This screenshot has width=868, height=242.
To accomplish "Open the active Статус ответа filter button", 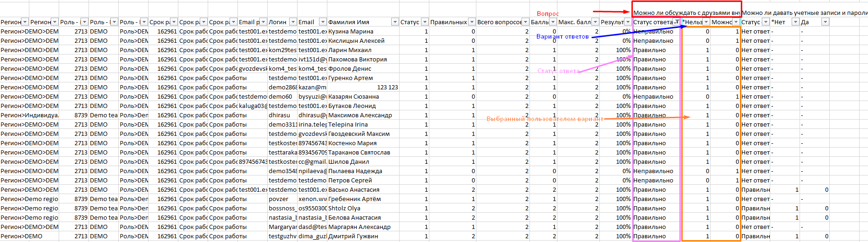I will tap(677, 22).
